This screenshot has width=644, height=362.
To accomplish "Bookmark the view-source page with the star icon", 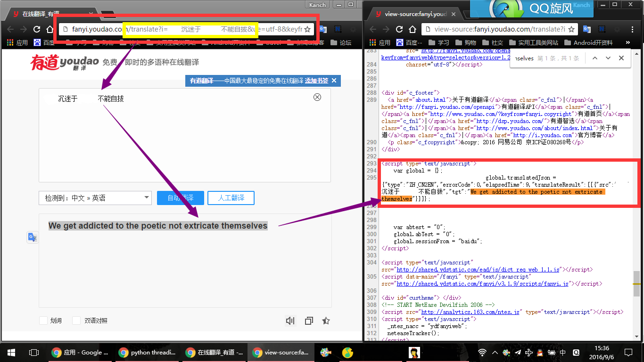I will coord(572,29).
